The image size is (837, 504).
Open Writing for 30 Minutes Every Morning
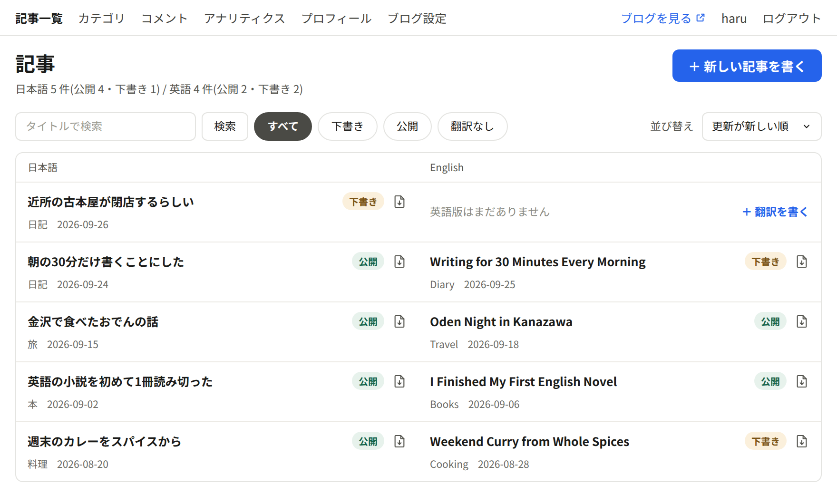(538, 262)
